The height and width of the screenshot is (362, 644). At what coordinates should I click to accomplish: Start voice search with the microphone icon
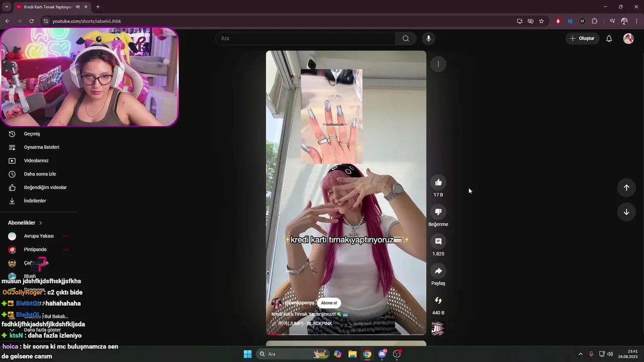click(x=429, y=39)
